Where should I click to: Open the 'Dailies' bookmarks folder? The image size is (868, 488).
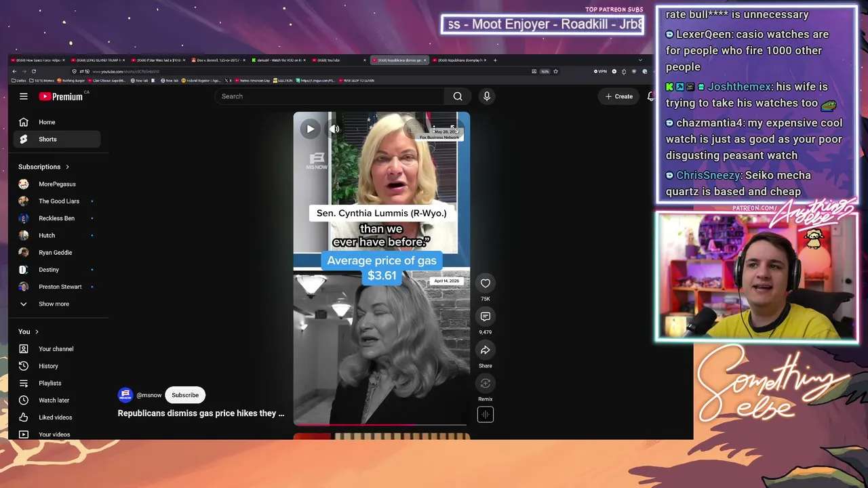[19, 81]
